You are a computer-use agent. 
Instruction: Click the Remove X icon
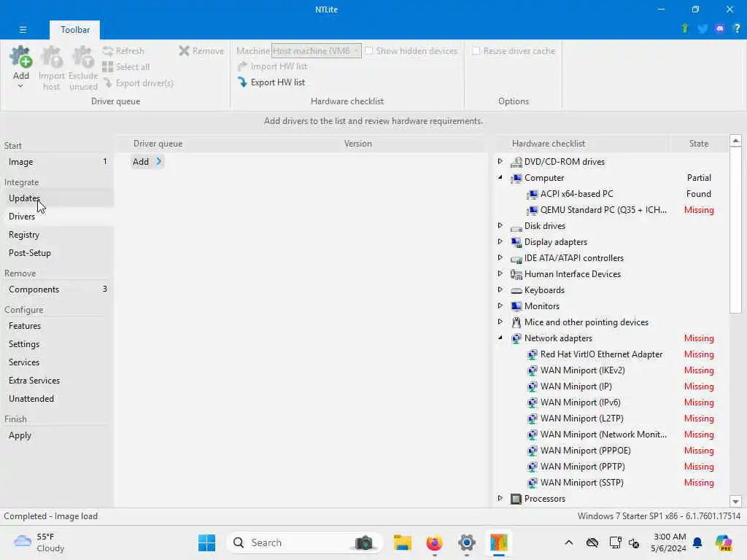pyautogui.click(x=184, y=51)
